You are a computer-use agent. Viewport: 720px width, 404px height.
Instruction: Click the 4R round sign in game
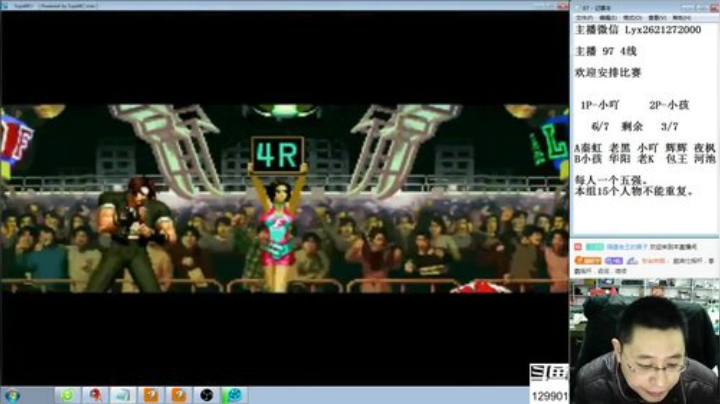pyautogui.click(x=277, y=154)
